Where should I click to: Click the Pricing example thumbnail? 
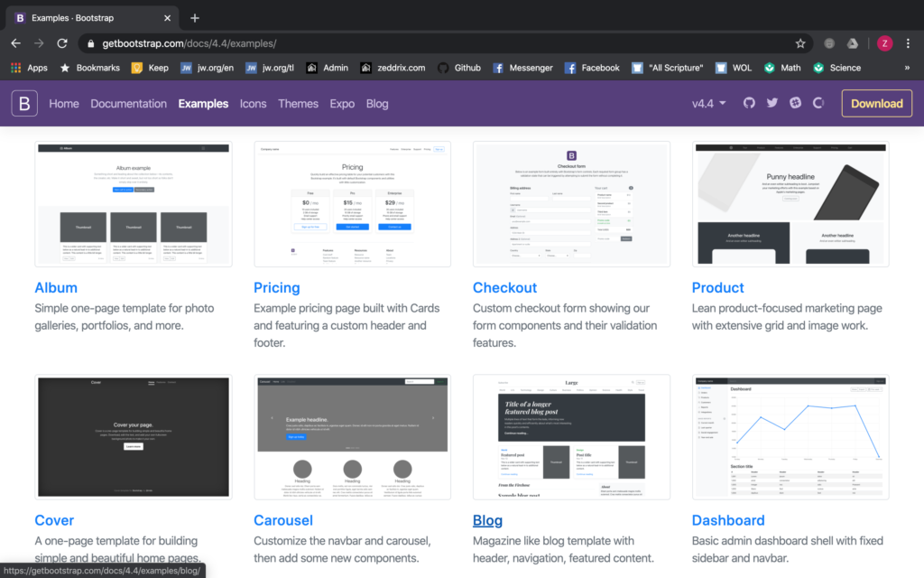353,204
